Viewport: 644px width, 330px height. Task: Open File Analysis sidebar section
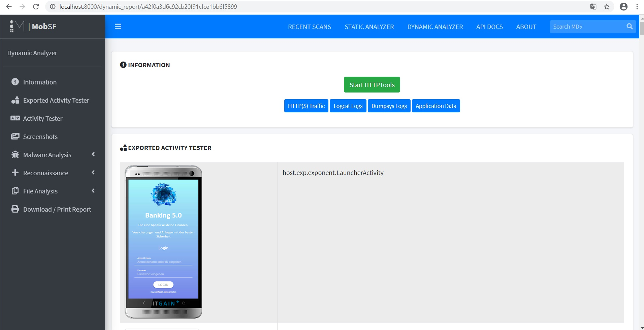point(40,191)
